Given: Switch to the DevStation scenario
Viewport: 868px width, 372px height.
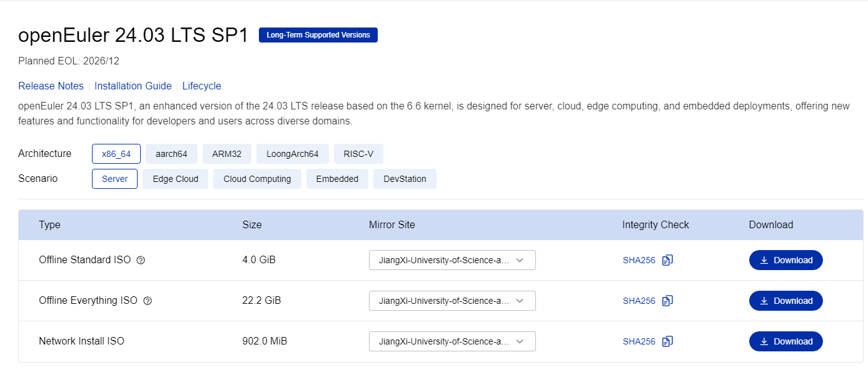Looking at the screenshot, I should [x=405, y=179].
